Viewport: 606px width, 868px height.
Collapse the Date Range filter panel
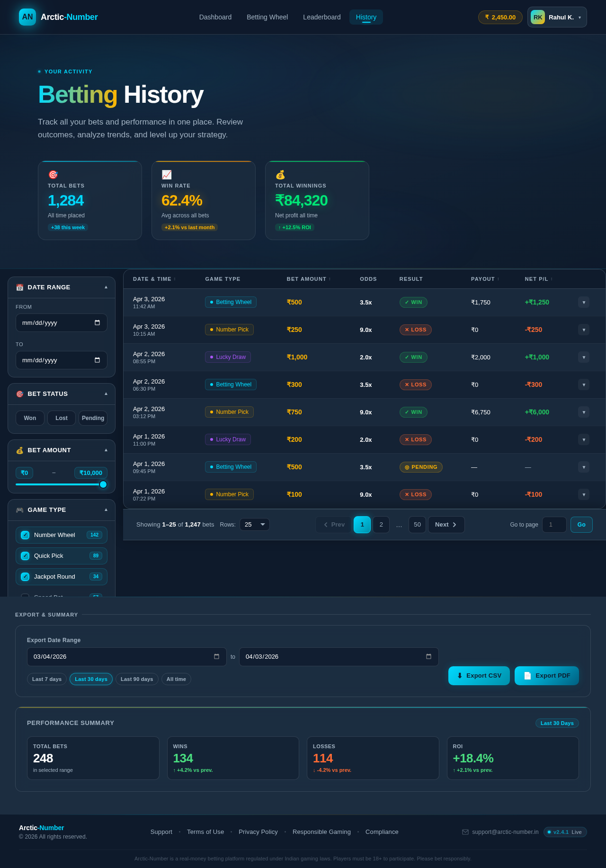pyautogui.click(x=106, y=287)
